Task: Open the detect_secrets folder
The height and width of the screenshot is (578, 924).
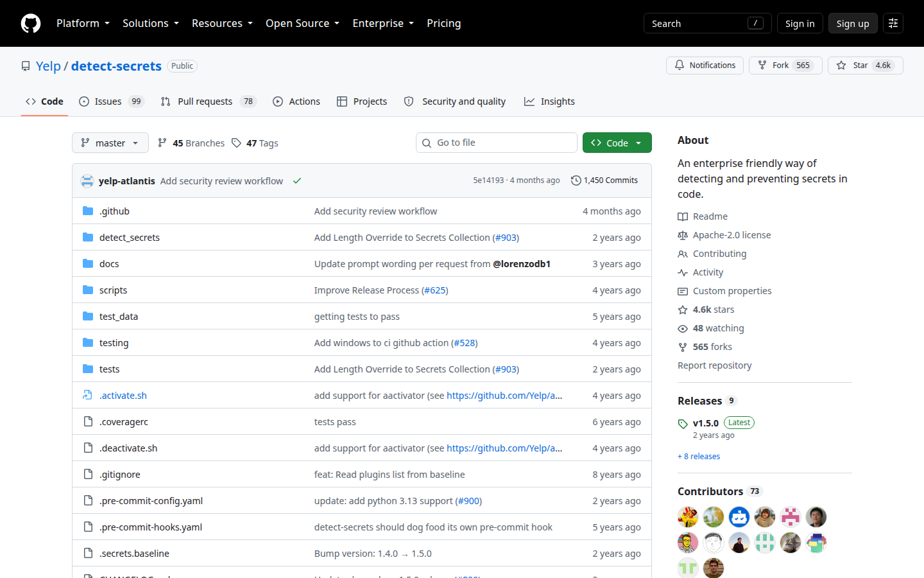Action: tap(130, 238)
